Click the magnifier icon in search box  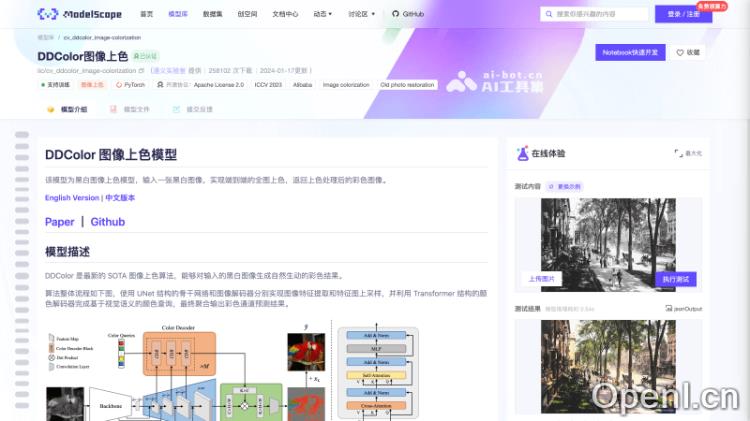[x=577, y=14]
